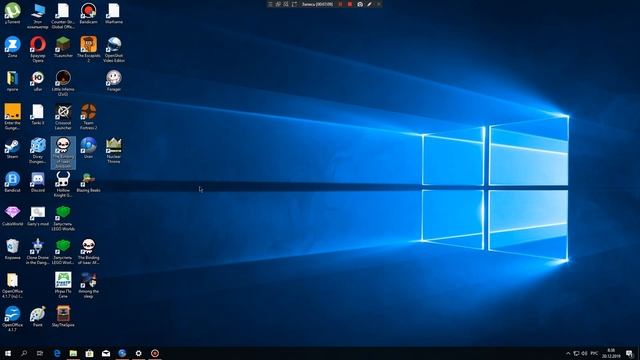Viewport: 640px width, 360px height.
Task: Select the Discord desktop shortcut
Action: coord(38,182)
